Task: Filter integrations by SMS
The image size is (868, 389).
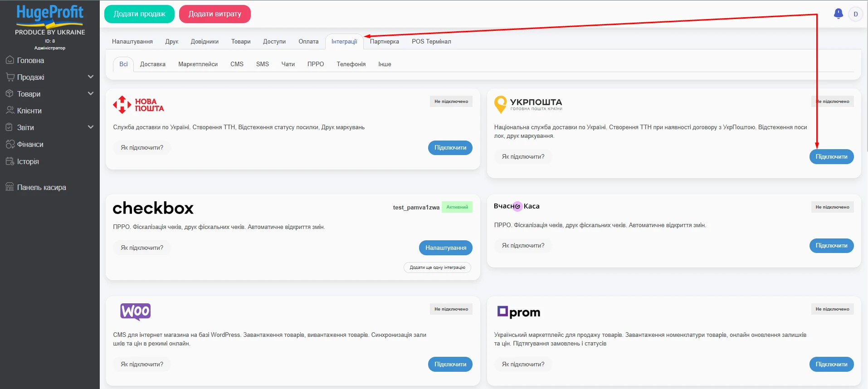Action: (x=263, y=64)
